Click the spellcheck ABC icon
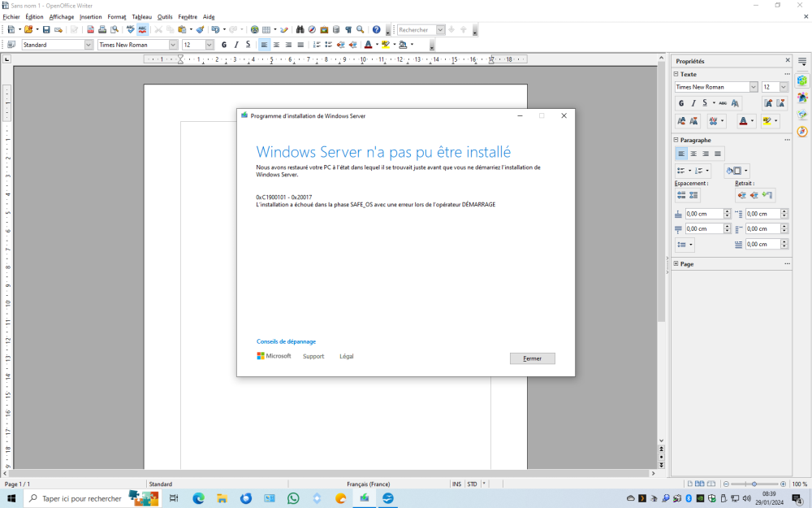Image resolution: width=812 pixels, height=508 pixels. click(131, 30)
